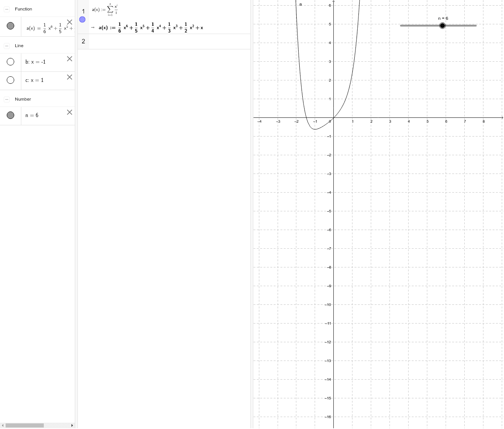Click the arrow symbol before the expanded a(x) result
This screenshot has width=504, height=429.
tap(93, 27)
